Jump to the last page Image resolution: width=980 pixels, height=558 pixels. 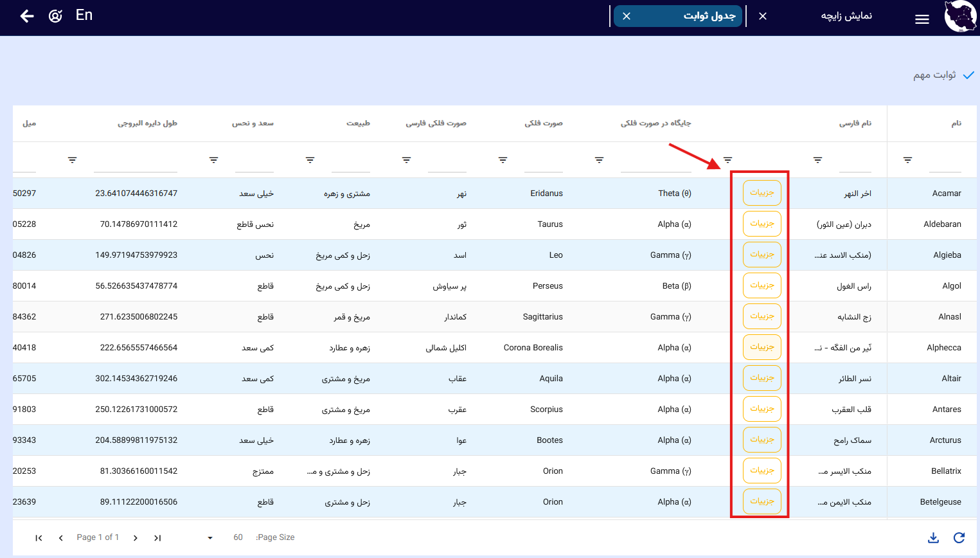tap(157, 537)
